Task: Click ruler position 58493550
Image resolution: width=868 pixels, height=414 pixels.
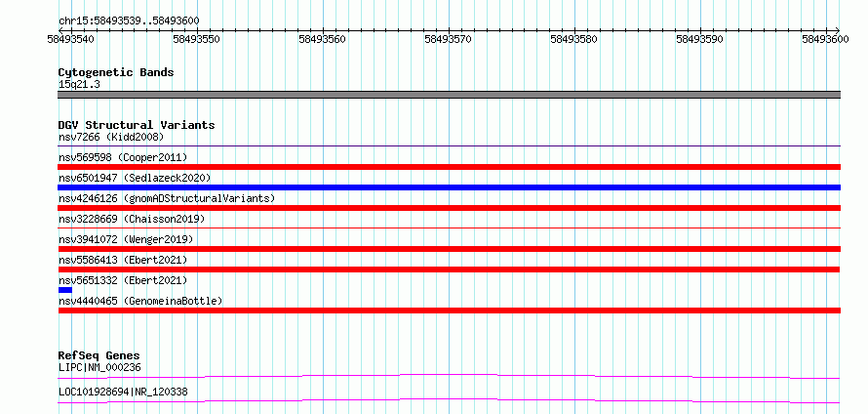Action: pos(196,39)
